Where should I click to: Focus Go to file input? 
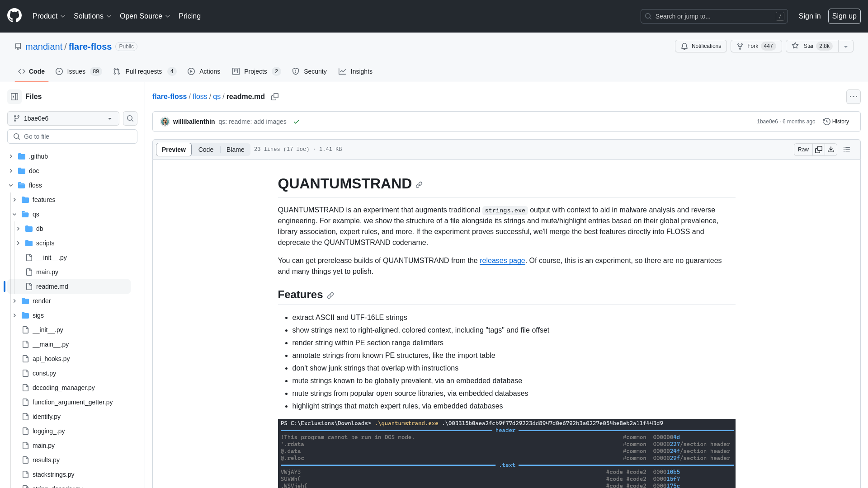tap(72, 136)
